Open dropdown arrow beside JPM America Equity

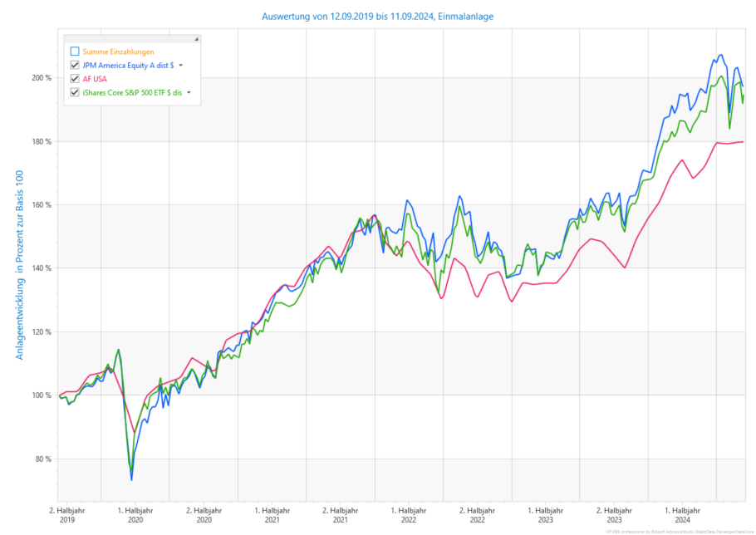point(180,66)
